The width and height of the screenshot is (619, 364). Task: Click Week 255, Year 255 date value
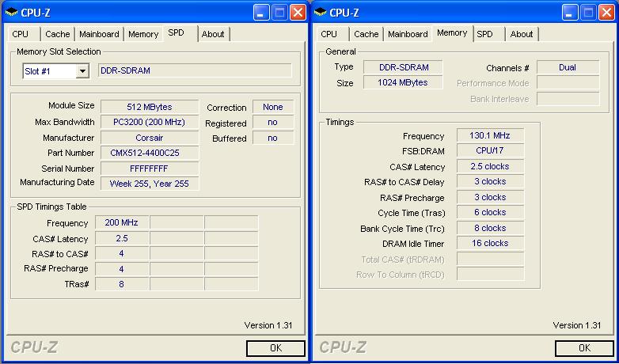[150, 184]
